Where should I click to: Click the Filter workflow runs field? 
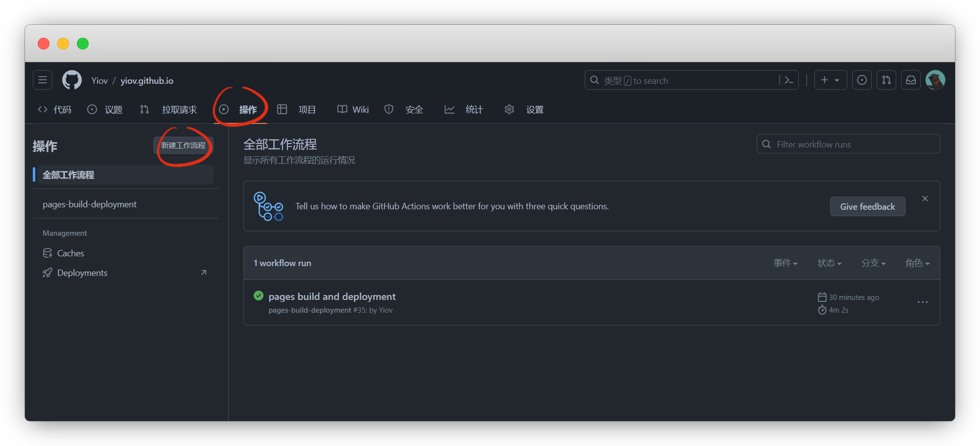[848, 144]
